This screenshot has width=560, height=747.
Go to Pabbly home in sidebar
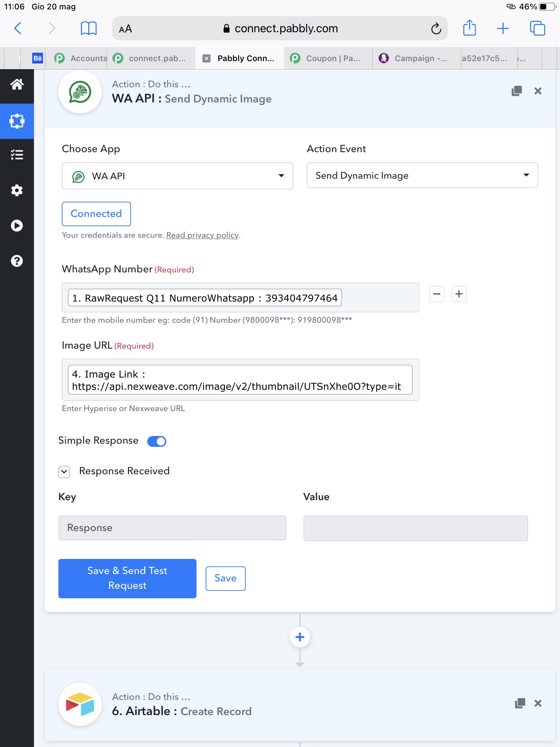17,84
